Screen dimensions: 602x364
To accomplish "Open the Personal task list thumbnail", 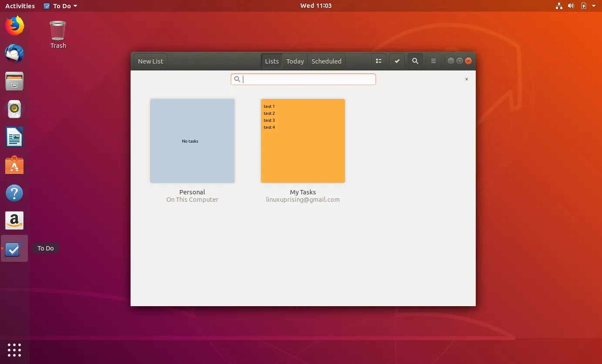I will pos(192,141).
